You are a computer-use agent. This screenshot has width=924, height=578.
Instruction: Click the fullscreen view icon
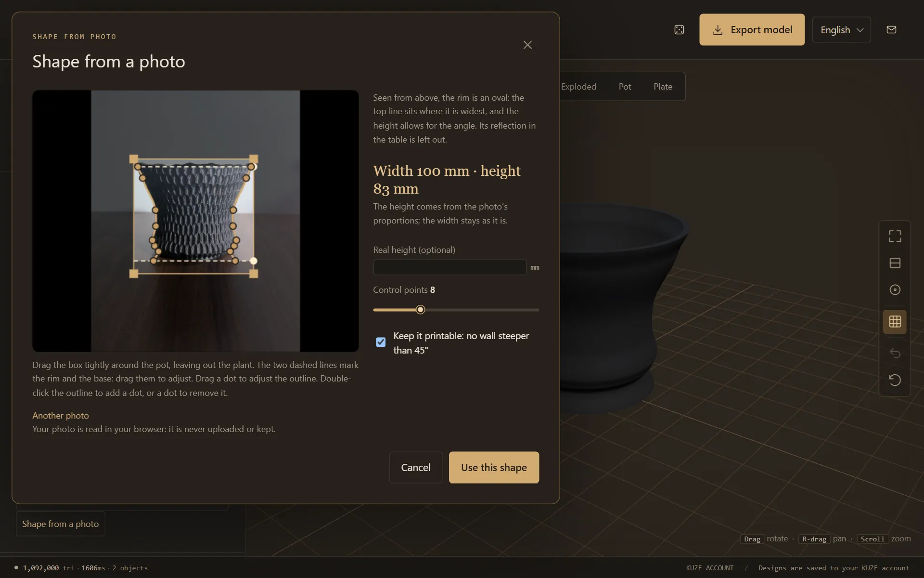coord(895,236)
